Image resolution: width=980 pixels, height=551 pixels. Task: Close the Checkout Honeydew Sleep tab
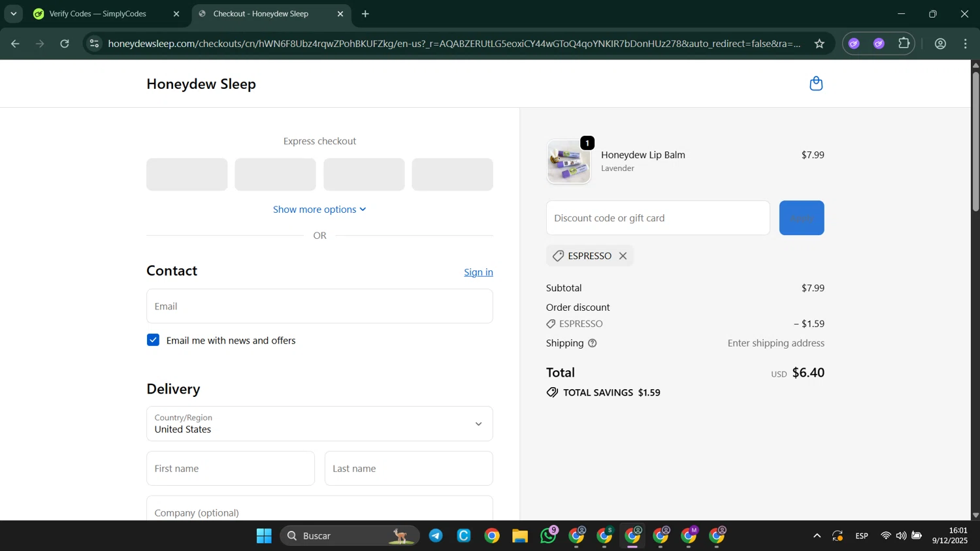point(340,14)
